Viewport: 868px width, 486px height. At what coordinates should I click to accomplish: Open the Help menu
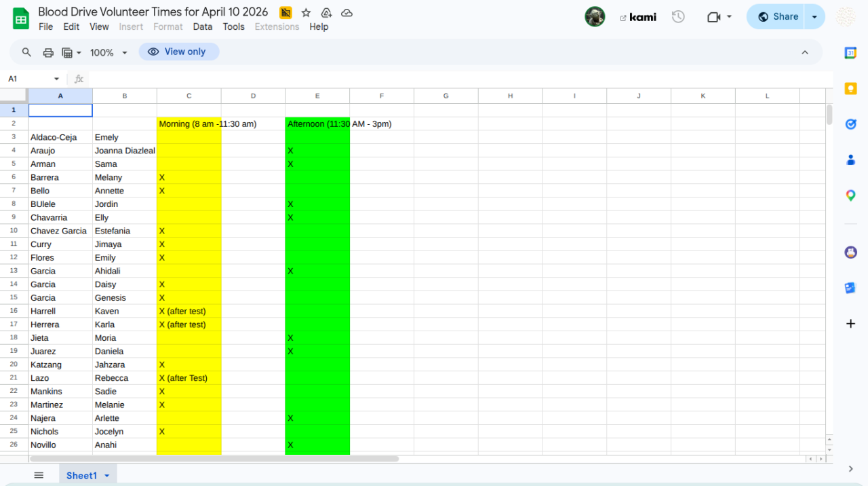(319, 26)
